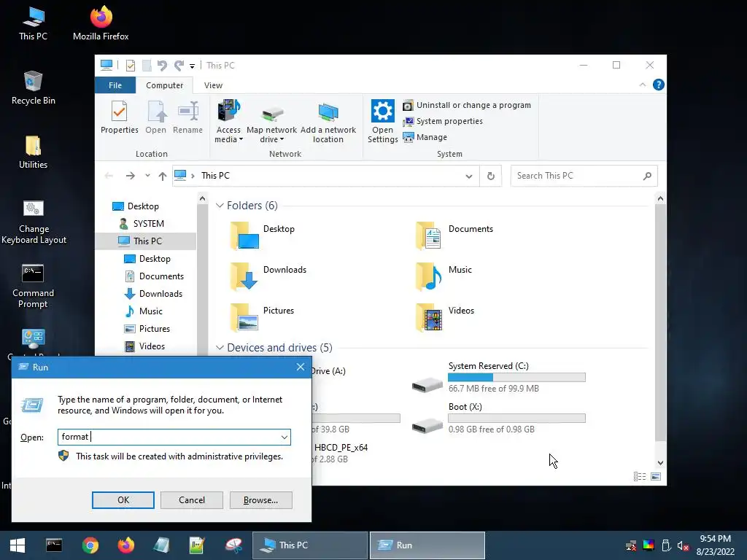Select the Pictures folder in main pane
Viewport: 747px width, 560px height.
coord(262,317)
